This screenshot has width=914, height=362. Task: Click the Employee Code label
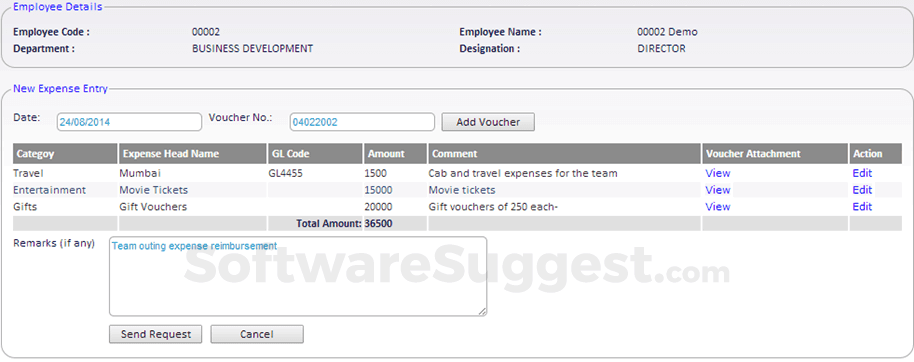coord(51,32)
